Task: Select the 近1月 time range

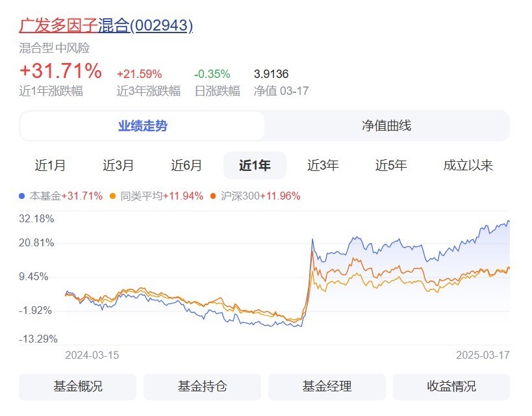Action: click(x=50, y=166)
